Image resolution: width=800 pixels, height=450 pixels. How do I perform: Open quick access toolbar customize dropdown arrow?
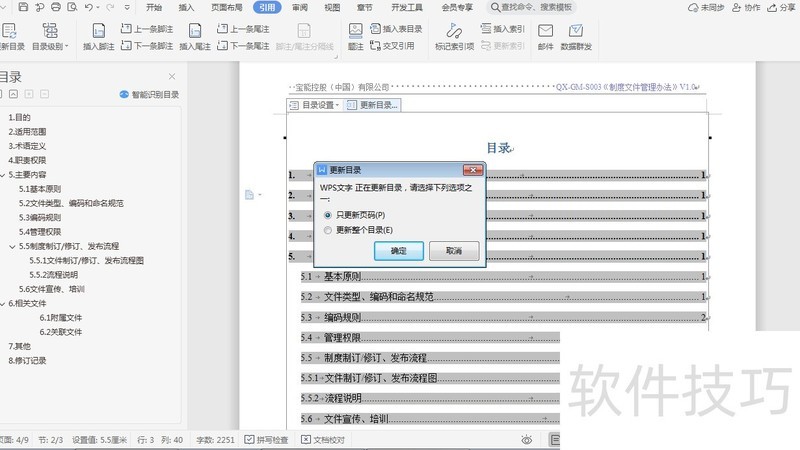pos(127,7)
